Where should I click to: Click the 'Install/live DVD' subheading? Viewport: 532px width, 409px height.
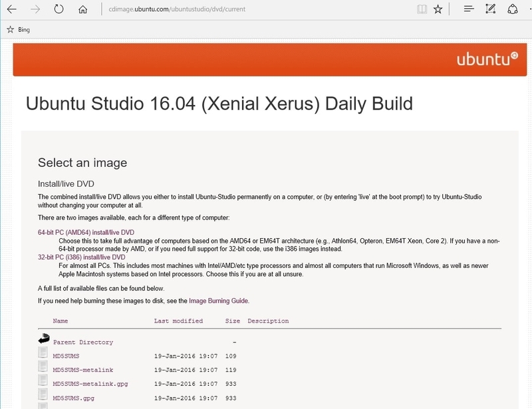[x=66, y=184]
